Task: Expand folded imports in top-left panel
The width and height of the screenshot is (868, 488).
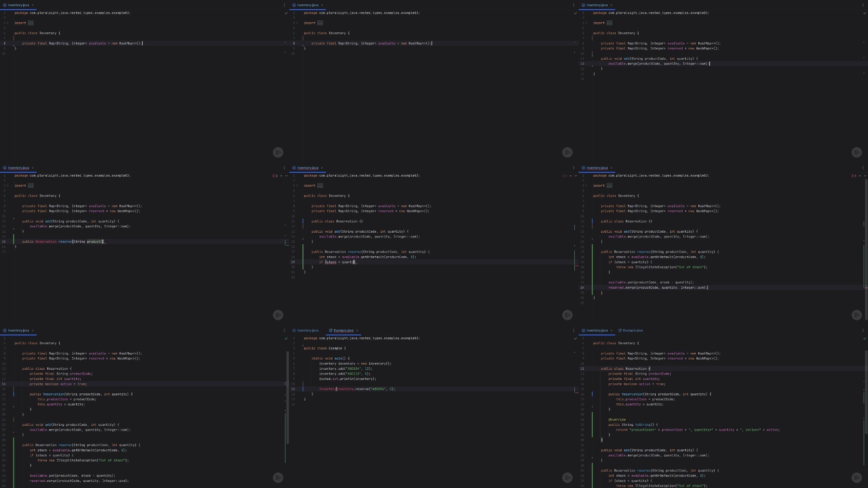Action: 31,23
